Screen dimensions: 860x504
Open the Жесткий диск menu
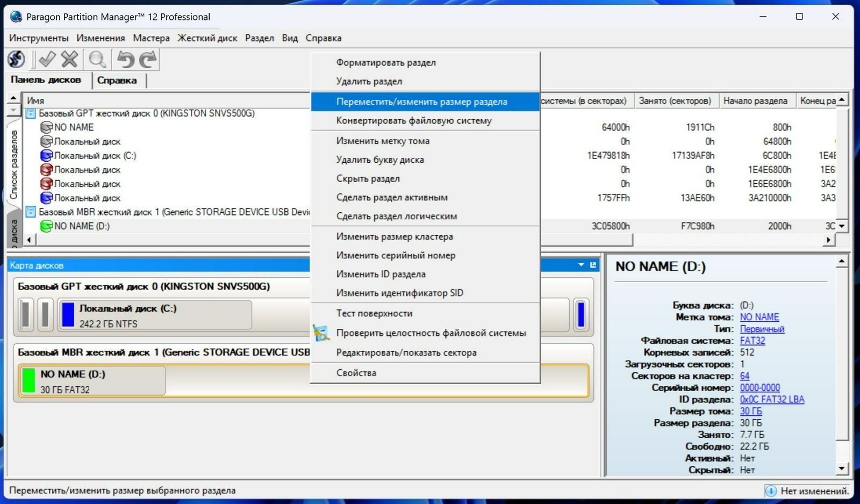click(207, 38)
